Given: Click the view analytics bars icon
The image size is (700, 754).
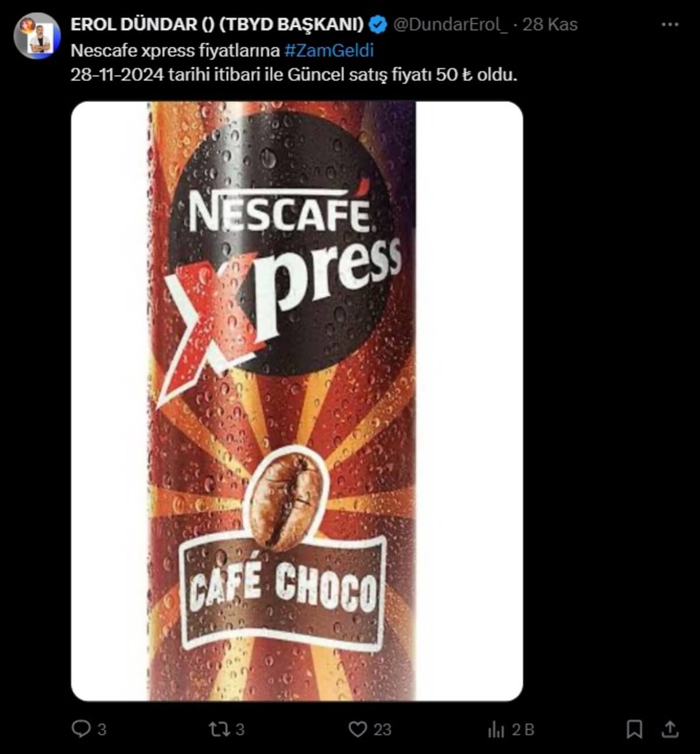Looking at the screenshot, I should (x=496, y=727).
